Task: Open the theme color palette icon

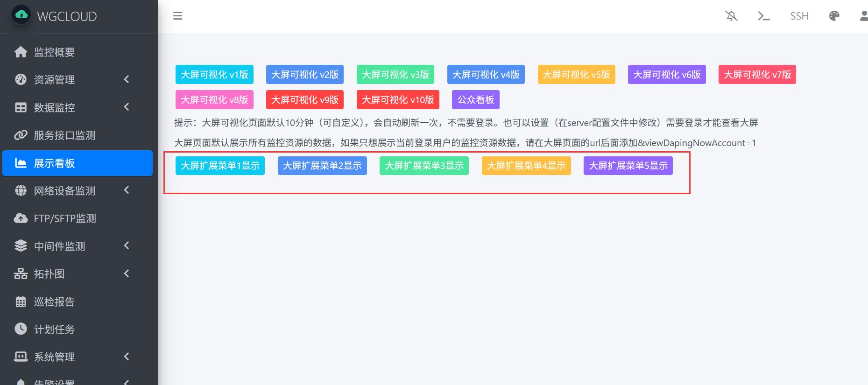Action: [834, 16]
